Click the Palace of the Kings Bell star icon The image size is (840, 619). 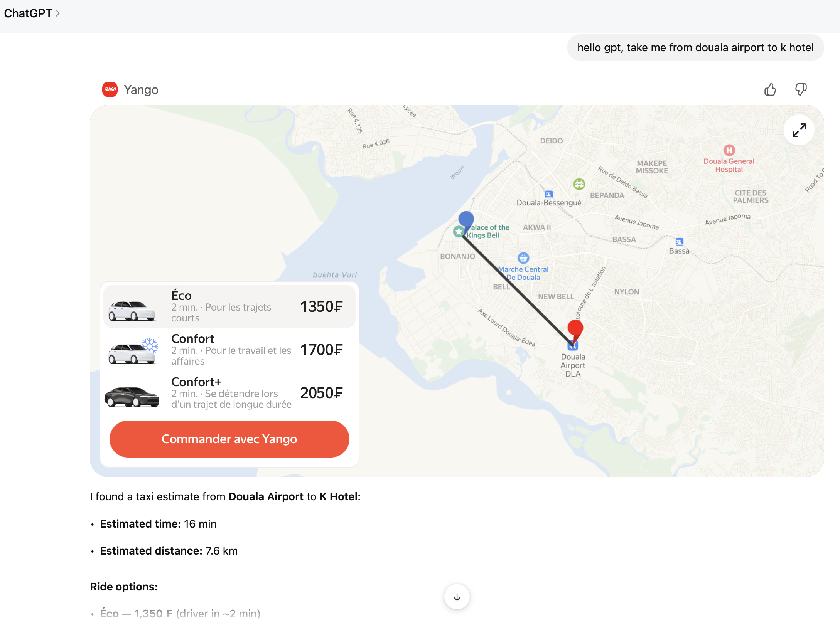click(x=459, y=232)
